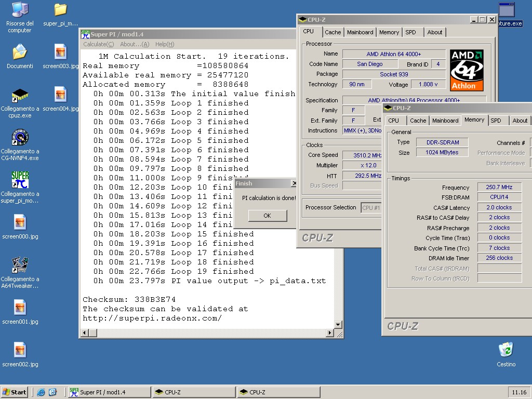Screen dimensions: 532x399
Task: Click the processor Name field AMD Athlon 64 4000+
Action: (x=394, y=54)
